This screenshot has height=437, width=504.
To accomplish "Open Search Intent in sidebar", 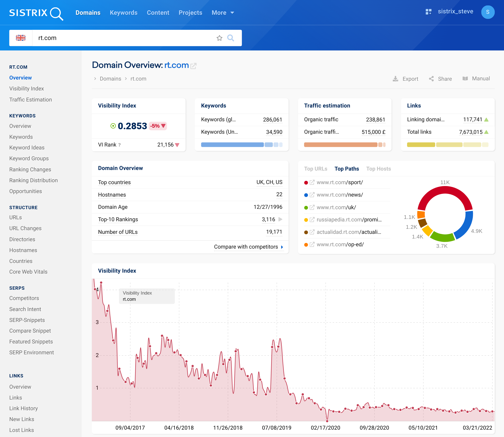I will tap(25, 309).
